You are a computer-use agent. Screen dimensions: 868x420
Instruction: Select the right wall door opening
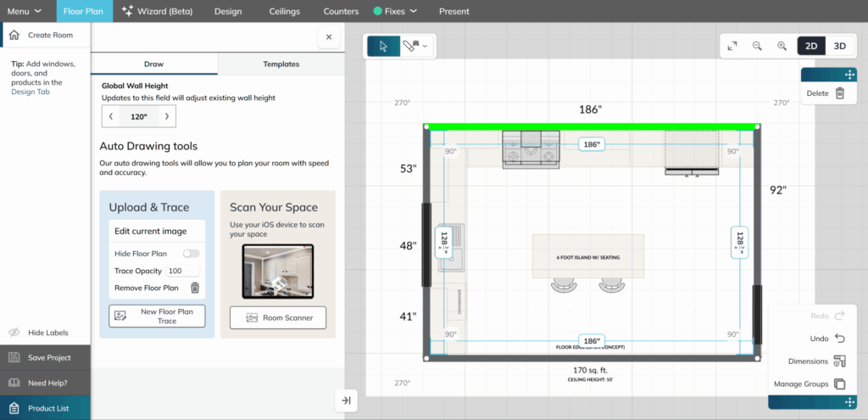(757, 314)
